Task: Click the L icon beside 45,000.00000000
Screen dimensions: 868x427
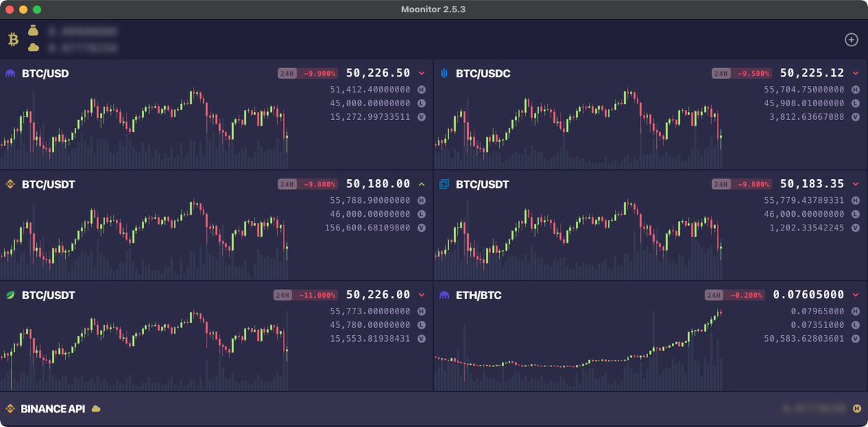Action: click(422, 103)
